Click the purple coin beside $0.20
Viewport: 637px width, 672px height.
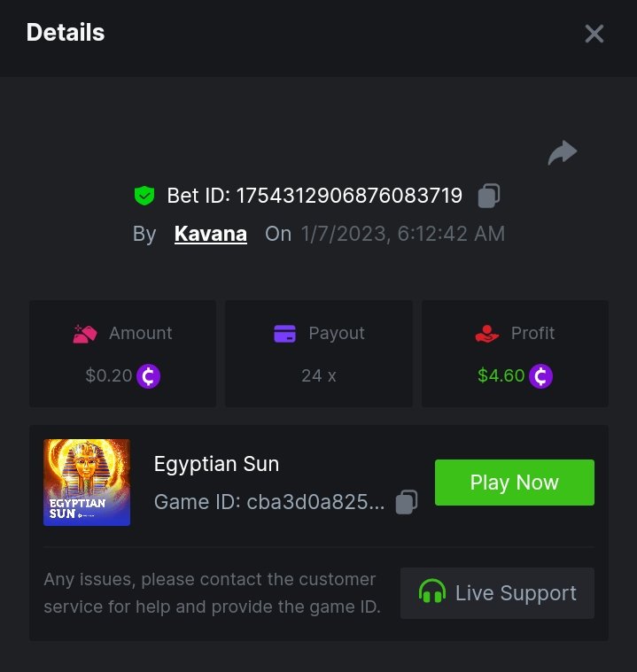point(149,376)
